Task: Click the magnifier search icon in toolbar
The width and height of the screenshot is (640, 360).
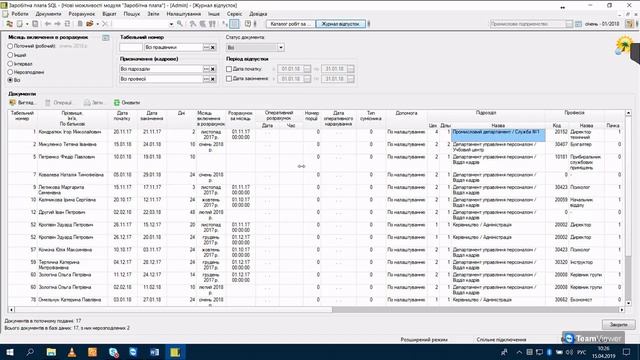Action: (x=180, y=24)
